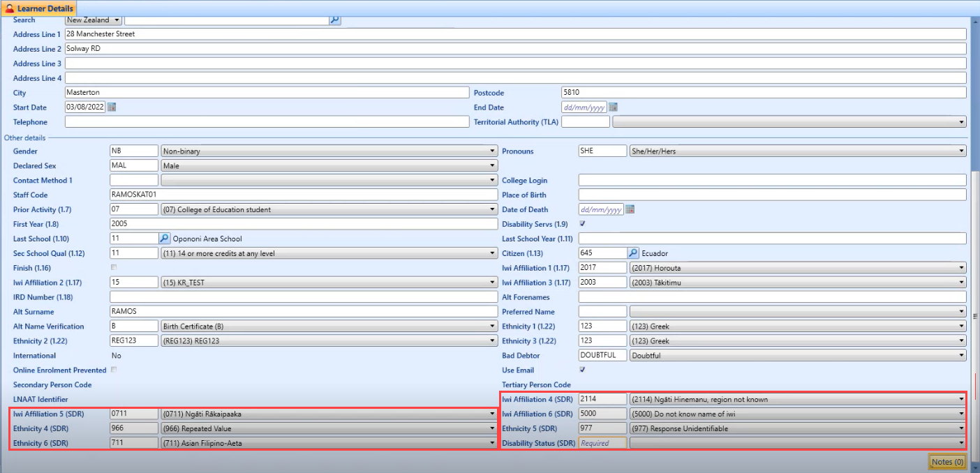Screen dimensions: 980x473
Task: Click the Postcode field showing 5810
Action: click(x=764, y=93)
